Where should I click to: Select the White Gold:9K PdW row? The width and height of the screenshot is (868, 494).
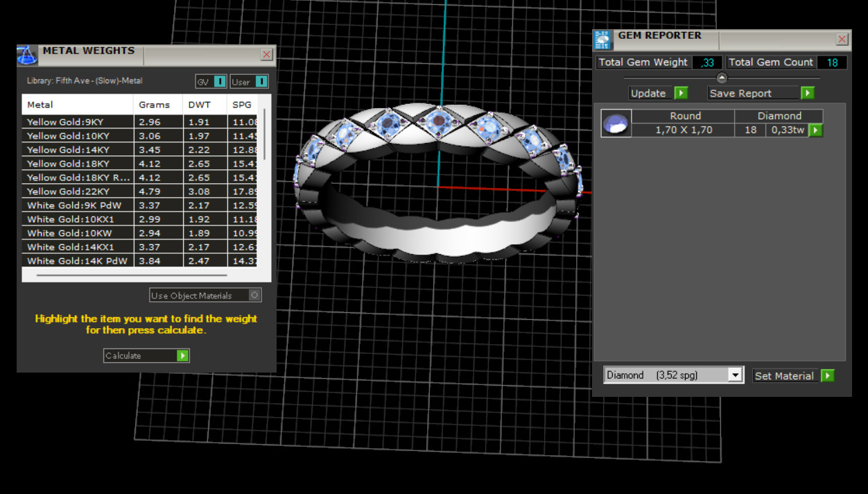click(139, 205)
